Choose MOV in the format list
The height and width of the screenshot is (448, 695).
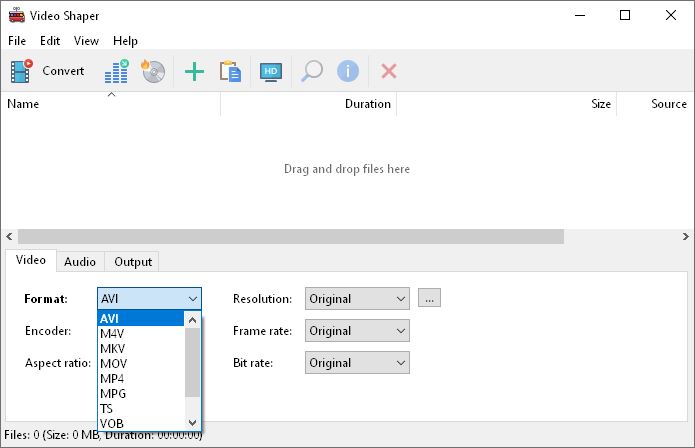coord(141,364)
